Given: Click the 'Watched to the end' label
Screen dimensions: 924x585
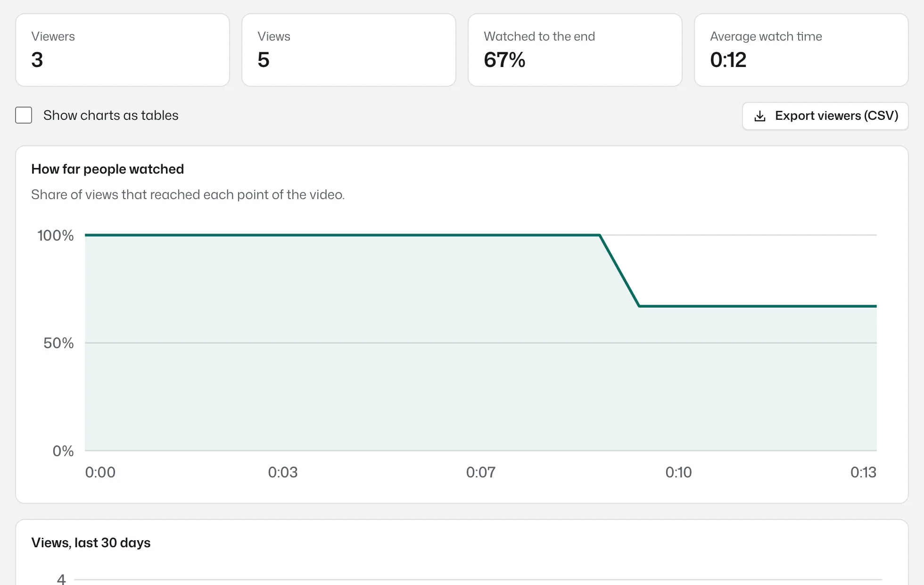Looking at the screenshot, I should [539, 36].
